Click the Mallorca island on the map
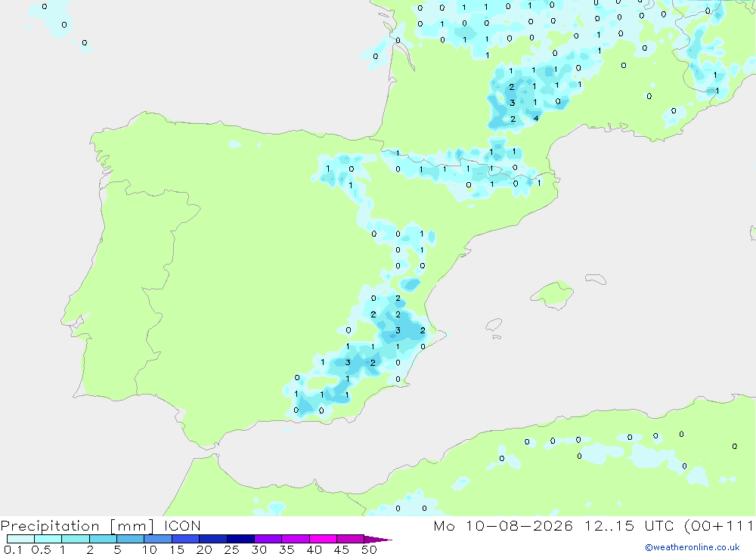Image resolution: width=756 pixels, height=554 pixels. coord(553,294)
